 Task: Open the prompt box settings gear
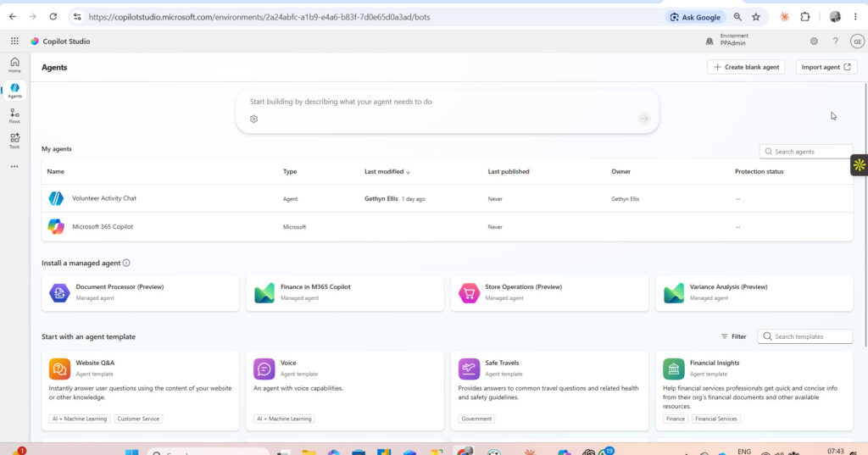(253, 119)
